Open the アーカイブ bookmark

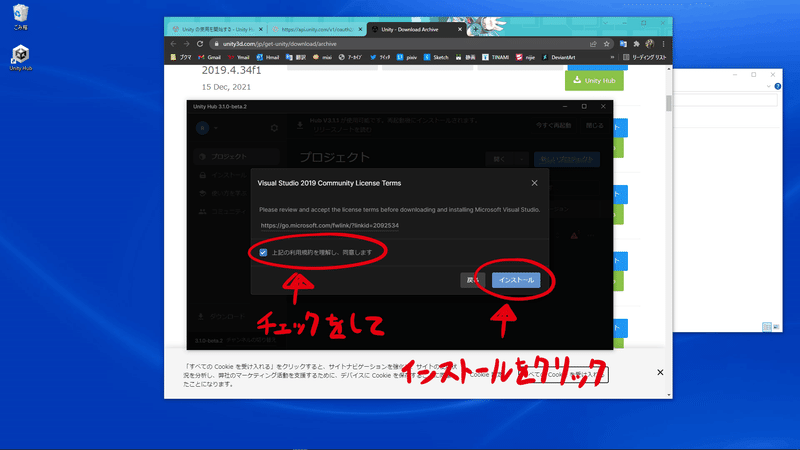[351, 57]
